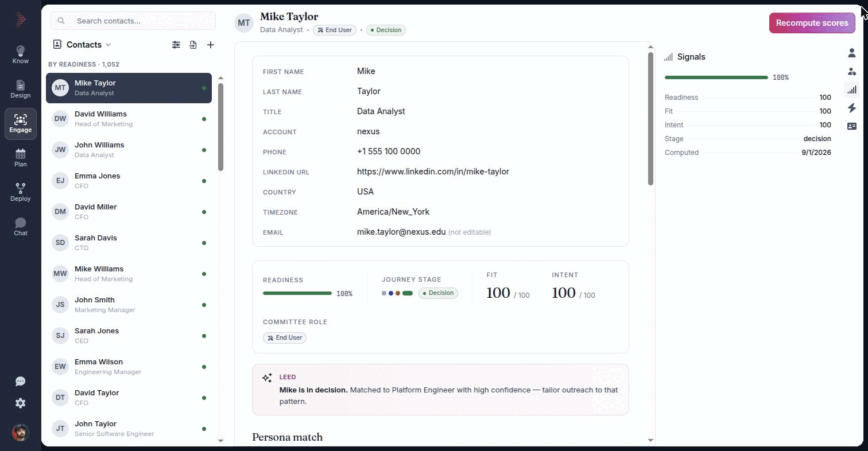
Task: Click the phone value +1 555 100 0000
Action: pos(389,151)
